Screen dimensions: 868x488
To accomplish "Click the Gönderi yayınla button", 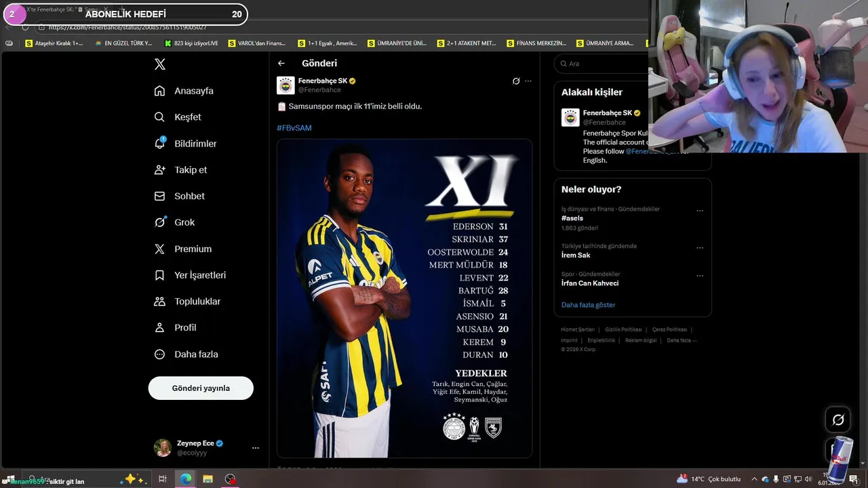I will [201, 388].
